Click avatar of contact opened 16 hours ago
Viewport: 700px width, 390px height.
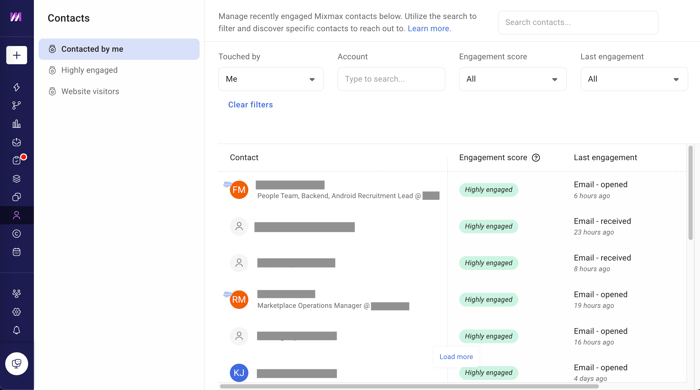click(239, 336)
